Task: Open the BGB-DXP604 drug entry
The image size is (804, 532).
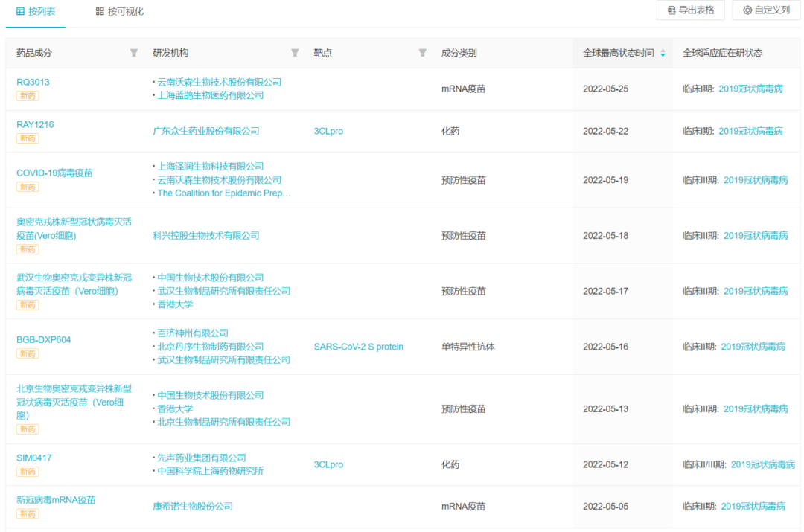Action: pos(44,339)
